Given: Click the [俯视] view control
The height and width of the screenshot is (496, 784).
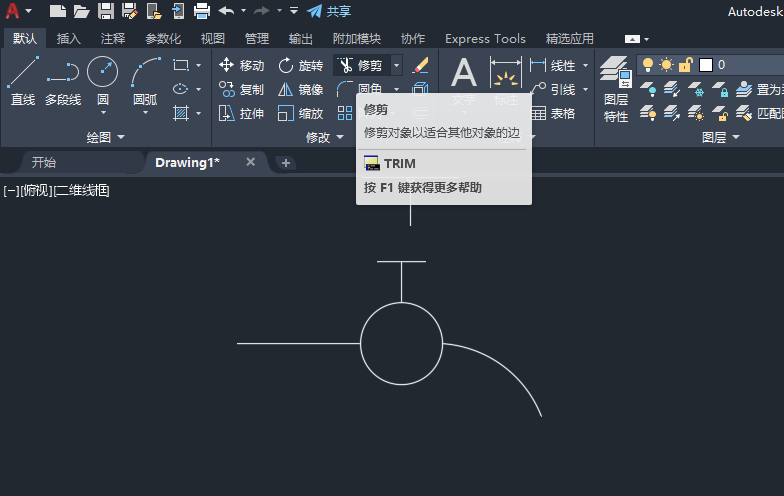Looking at the screenshot, I should pyautogui.click(x=36, y=190).
